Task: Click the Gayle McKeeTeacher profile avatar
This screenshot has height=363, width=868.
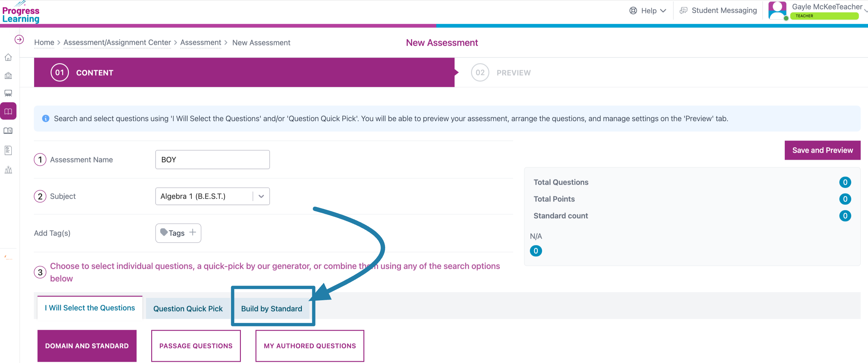Action: tap(777, 11)
